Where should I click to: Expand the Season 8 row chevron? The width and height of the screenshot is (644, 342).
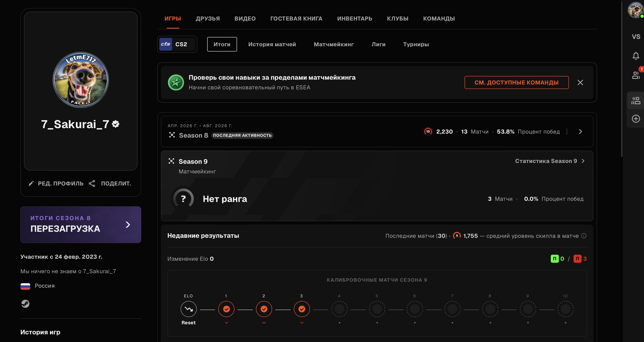point(580,131)
